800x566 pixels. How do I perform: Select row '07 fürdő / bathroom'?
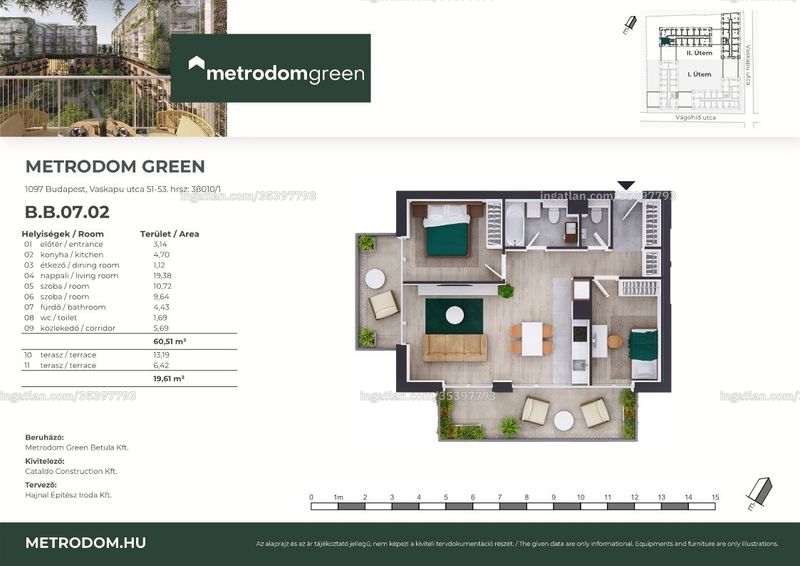point(97,307)
